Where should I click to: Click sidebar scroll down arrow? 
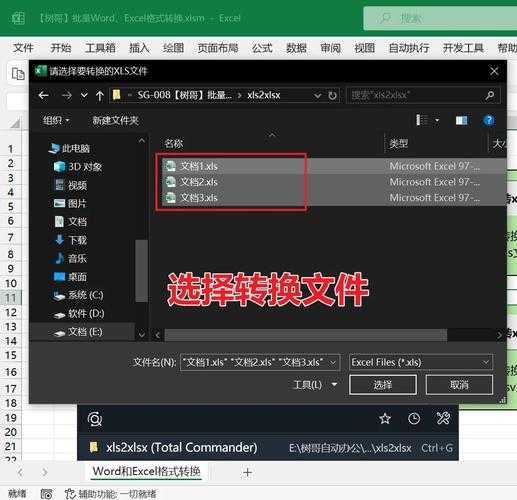click(x=142, y=334)
